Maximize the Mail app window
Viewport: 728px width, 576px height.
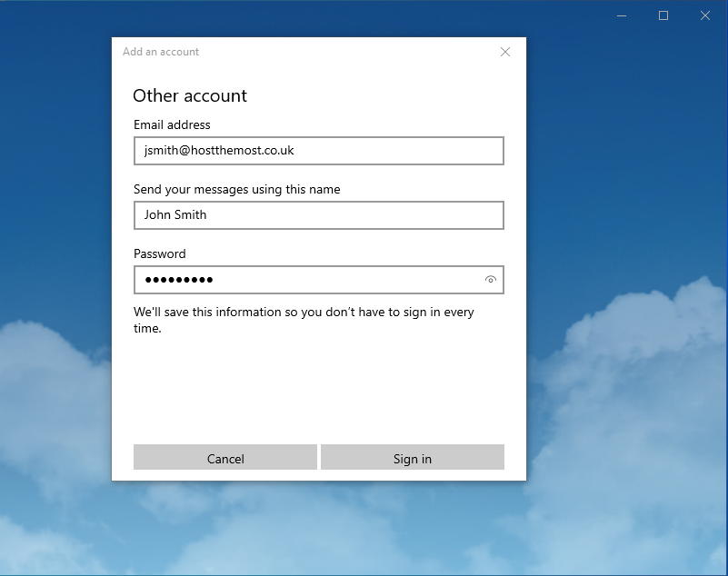click(x=663, y=15)
